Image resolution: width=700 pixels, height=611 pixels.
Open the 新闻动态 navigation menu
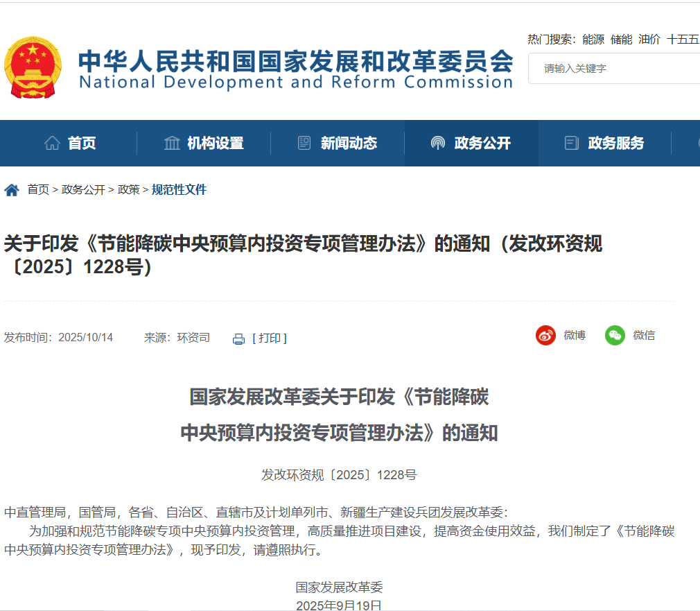349,144
